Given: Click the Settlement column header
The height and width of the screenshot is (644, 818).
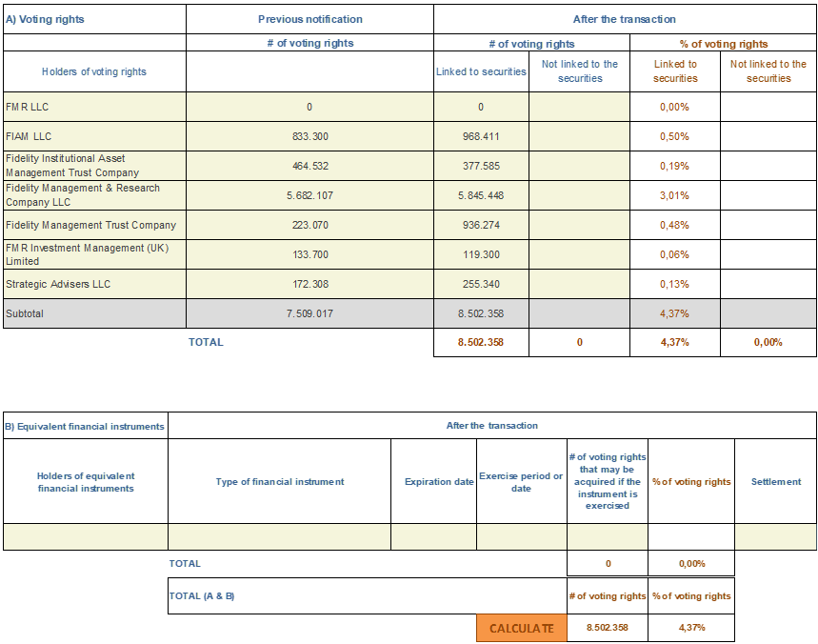Looking at the screenshot, I should [776, 481].
